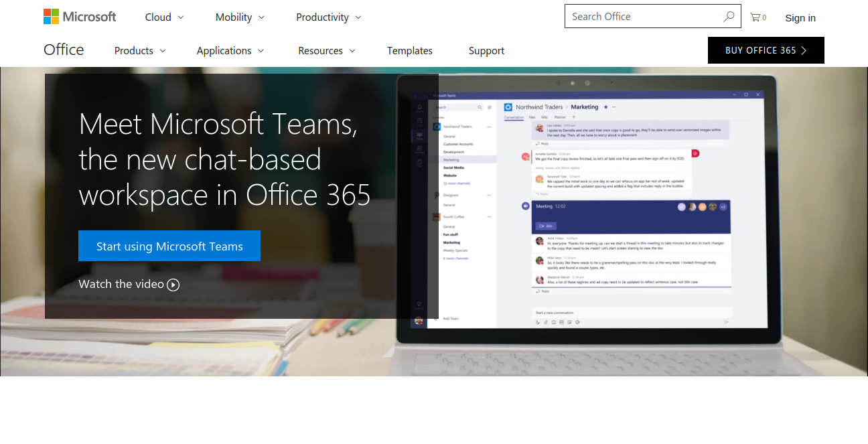Expand the Cloud menu
The width and height of the screenshot is (868, 444).
click(x=164, y=17)
